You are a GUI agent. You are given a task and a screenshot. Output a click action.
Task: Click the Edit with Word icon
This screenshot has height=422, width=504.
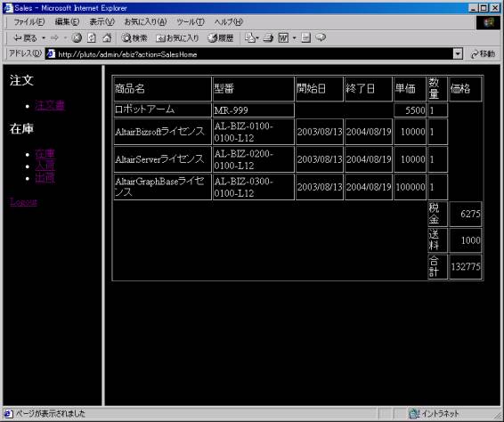coord(283,38)
